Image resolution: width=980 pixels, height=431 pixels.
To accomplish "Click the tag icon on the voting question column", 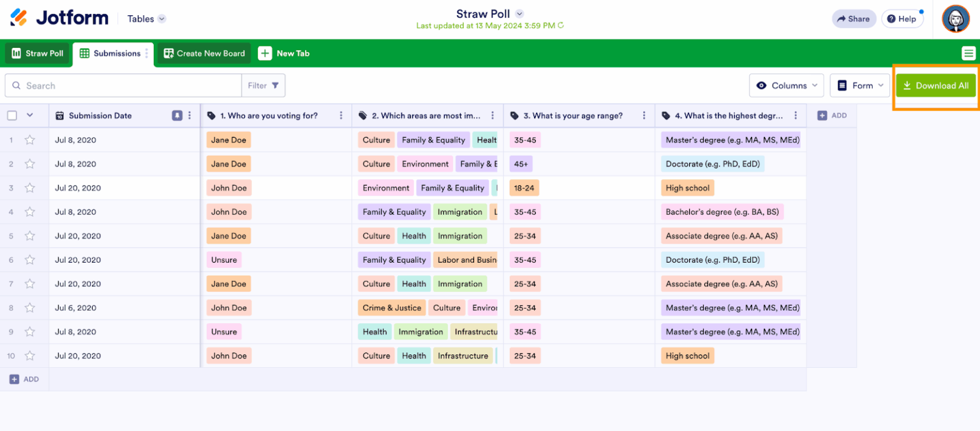I will (x=211, y=115).
